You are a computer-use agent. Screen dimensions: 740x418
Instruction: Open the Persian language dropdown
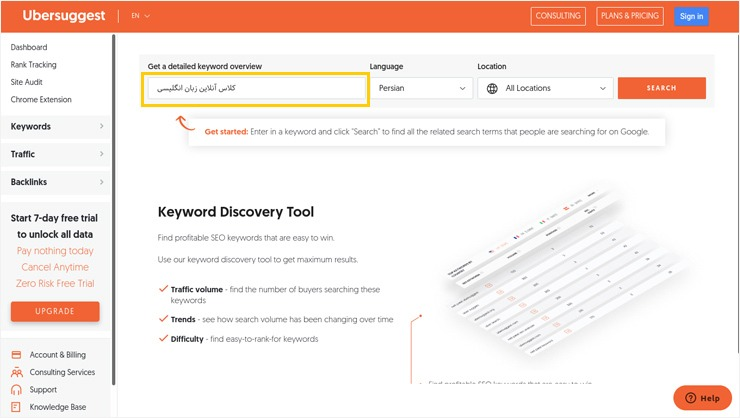421,88
